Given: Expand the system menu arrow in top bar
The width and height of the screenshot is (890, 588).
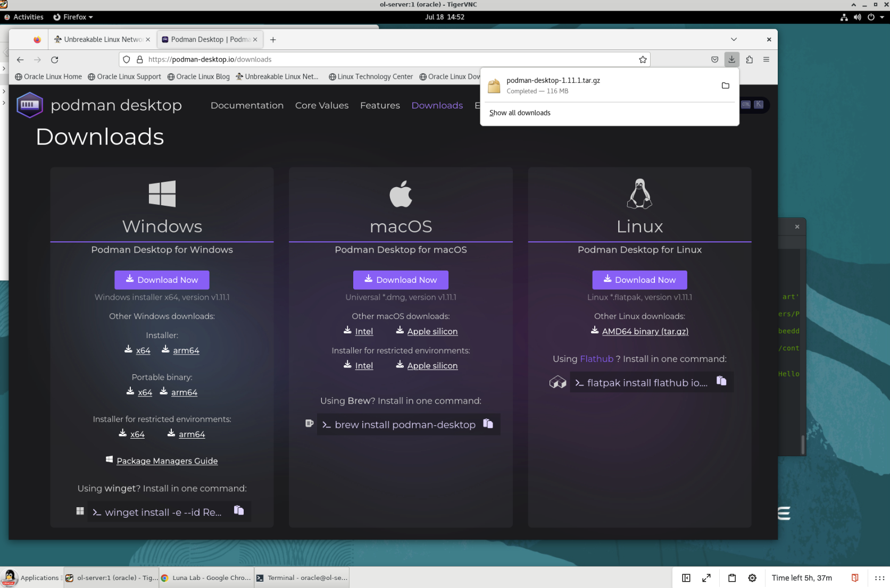Looking at the screenshot, I should 882,17.
